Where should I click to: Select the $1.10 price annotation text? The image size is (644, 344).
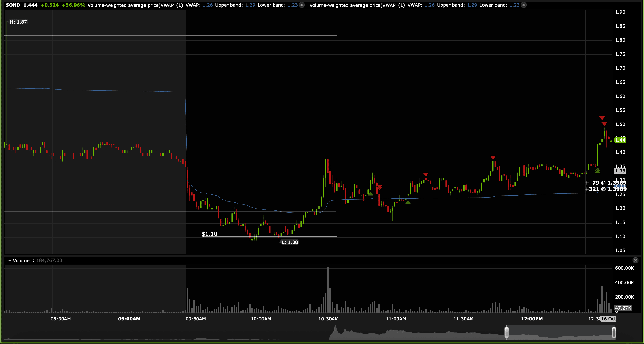(x=210, y=234)
